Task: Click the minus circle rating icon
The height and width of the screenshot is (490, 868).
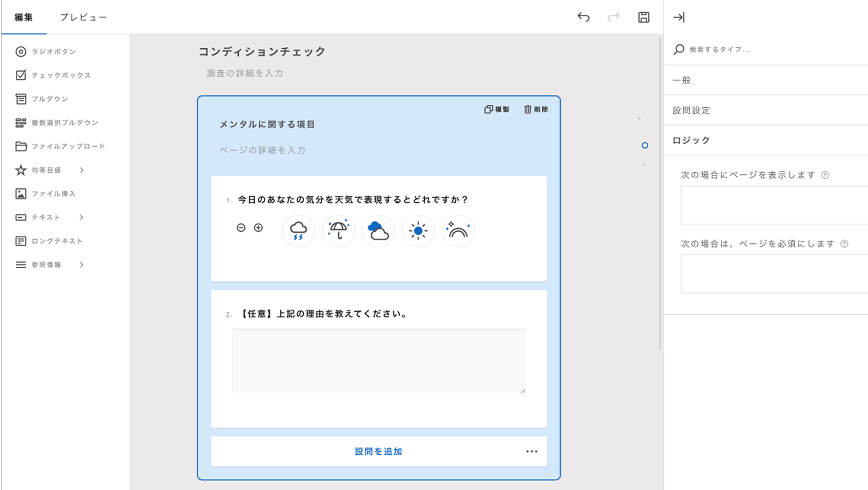Action: tap(241, 228)
